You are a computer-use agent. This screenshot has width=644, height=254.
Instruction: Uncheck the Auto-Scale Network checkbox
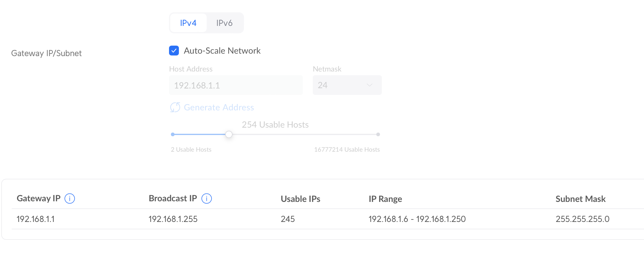(x=174, y=51)
